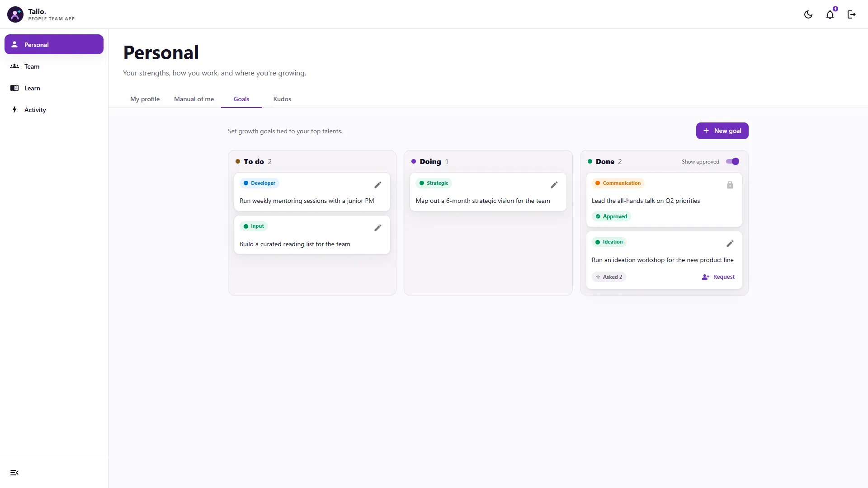Edit the 6-month strategic vision goal
This screenshot has height=488, width=868.
[554, 185]
